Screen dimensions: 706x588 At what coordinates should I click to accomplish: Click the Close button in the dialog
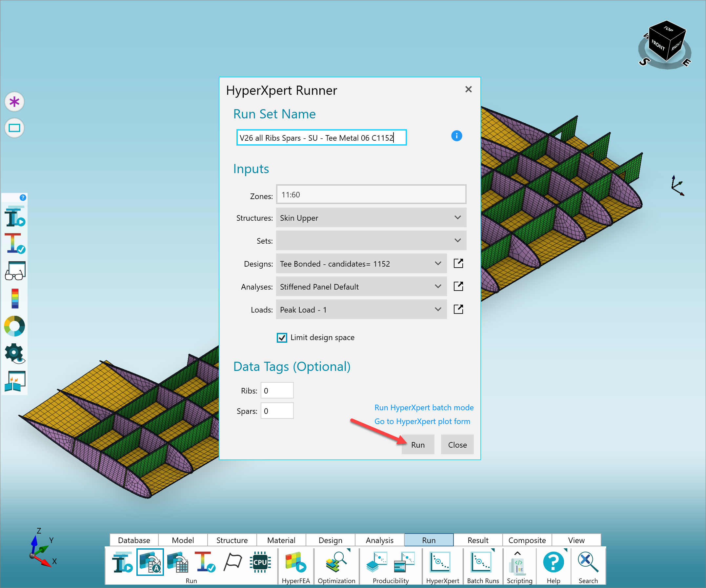(457, 444)
